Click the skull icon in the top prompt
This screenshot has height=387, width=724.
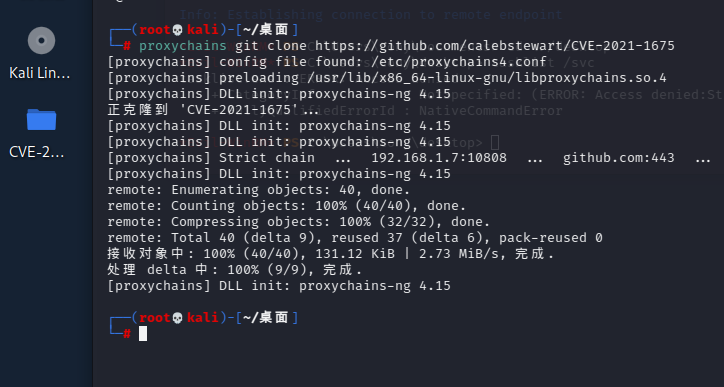click(177, 30)
